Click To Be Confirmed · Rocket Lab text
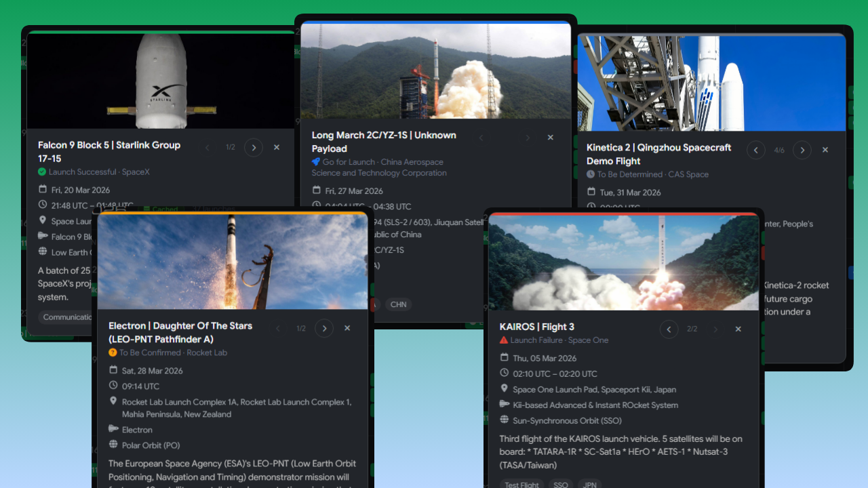The width and height of the screenshot is (868, 488). (x=174, y=352)
